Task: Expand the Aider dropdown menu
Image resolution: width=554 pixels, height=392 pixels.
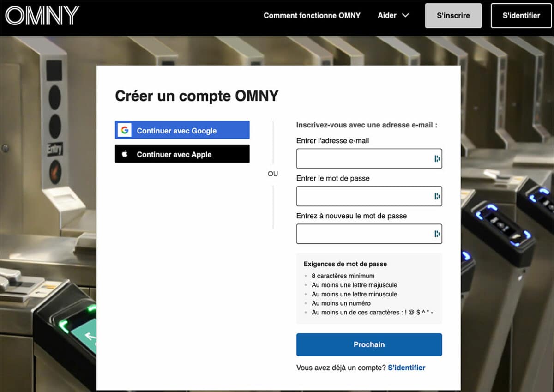Action: tap(393, 15)
